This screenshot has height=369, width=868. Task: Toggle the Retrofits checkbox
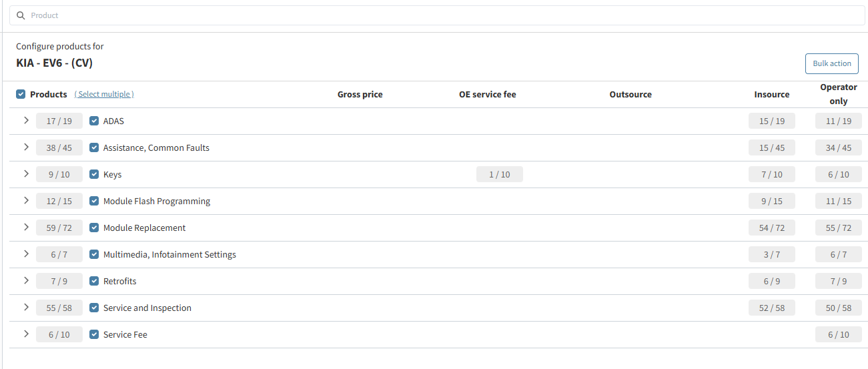94,281
